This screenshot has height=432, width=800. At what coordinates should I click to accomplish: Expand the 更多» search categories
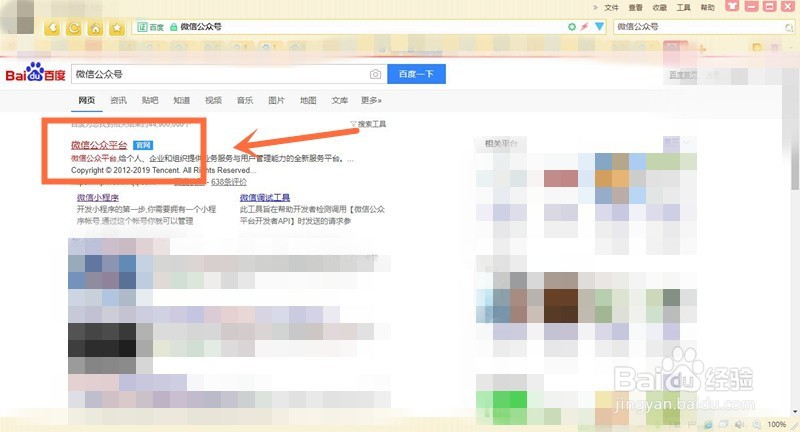pos(371,100)
